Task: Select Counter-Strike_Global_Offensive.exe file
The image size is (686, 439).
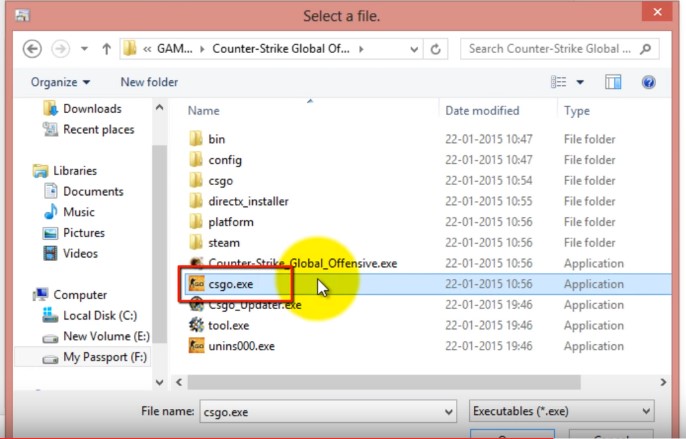Action: pos(302,263)
